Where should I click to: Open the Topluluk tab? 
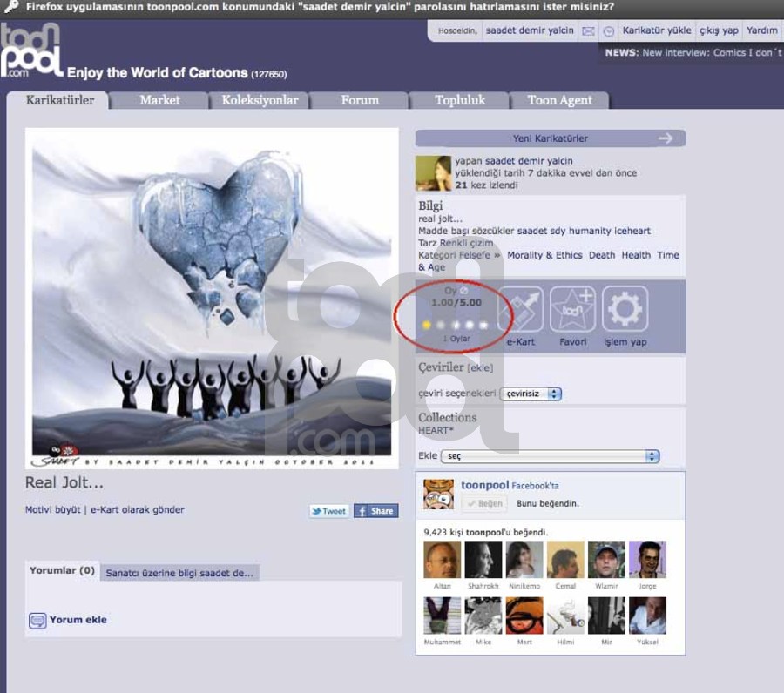pos(459,100)
